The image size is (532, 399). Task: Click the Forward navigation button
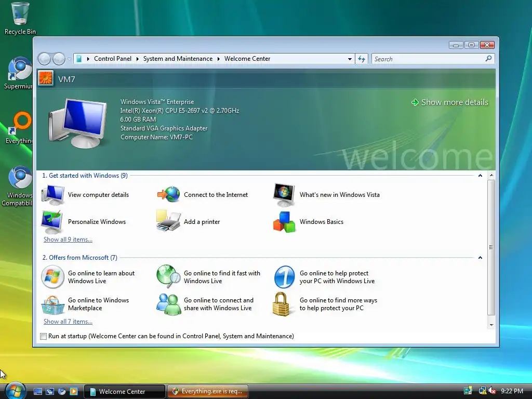coord(59,59)
